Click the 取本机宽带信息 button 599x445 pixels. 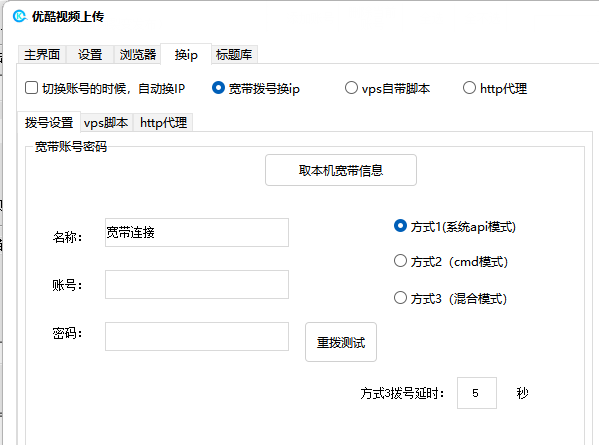[x=341, y=170]
